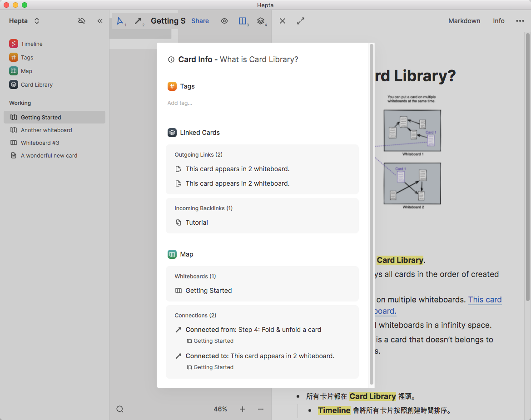531x420 pixels.
Task: Open the more options ellipsis menu
Action: coord(520,21)
